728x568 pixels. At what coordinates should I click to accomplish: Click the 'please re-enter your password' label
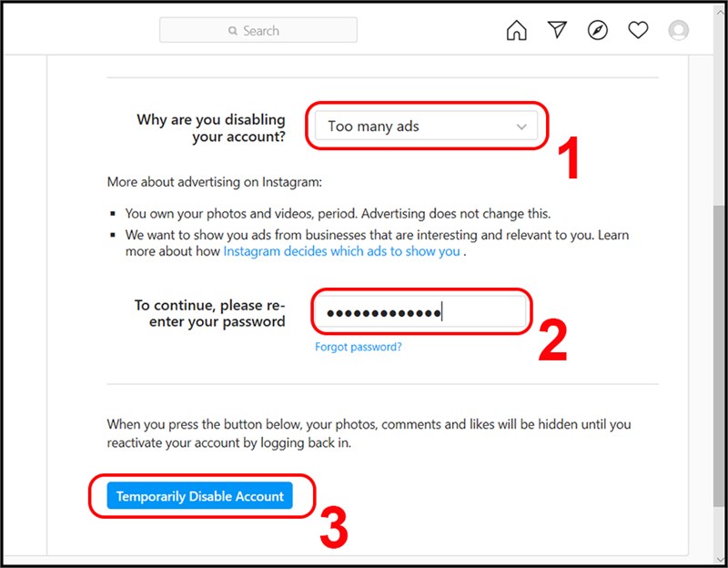[x=209, y=313]
